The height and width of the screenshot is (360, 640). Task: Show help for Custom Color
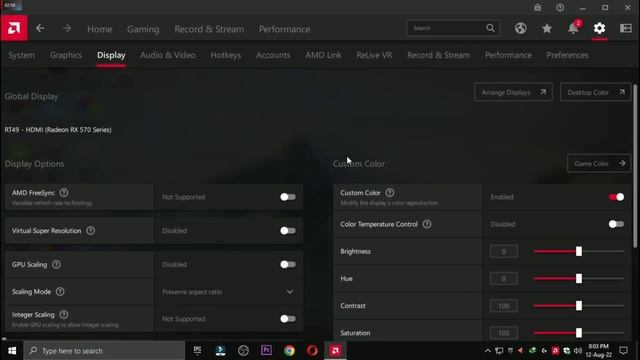pos(390,193)
